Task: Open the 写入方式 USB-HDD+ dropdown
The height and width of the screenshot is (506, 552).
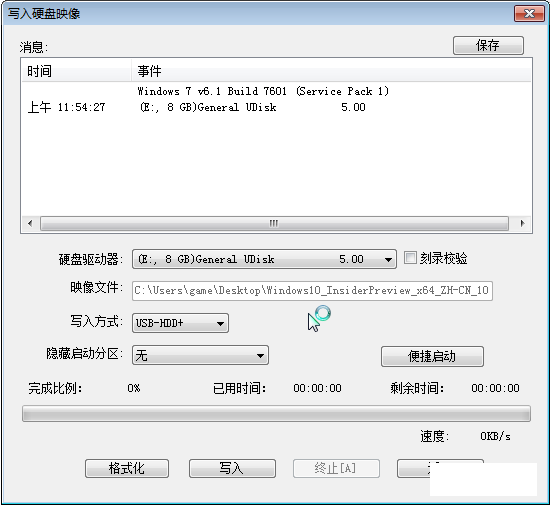Action: pyautogui.click(x=180, y=323)
